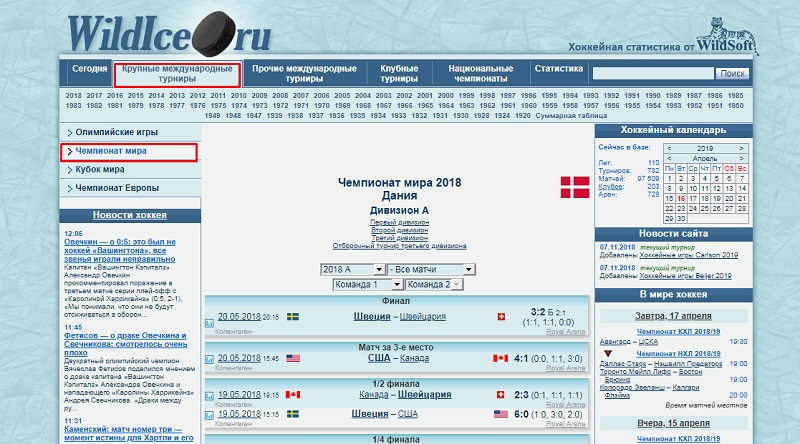Open stats icon for USA–Canada bronze match

click(209, 358)
